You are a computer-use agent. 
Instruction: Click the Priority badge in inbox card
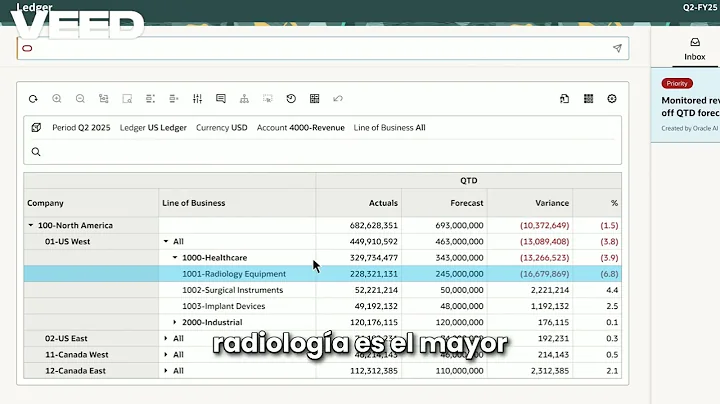pyautogui.click(x=677, y=84)
